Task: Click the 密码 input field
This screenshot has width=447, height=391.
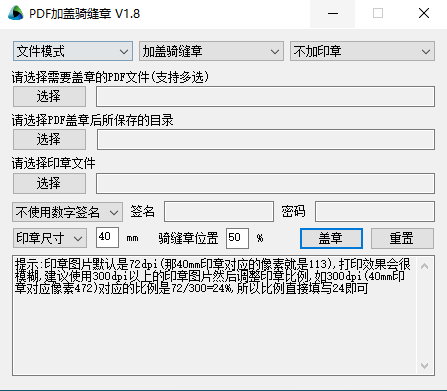Action: click(x=375, y=211)
